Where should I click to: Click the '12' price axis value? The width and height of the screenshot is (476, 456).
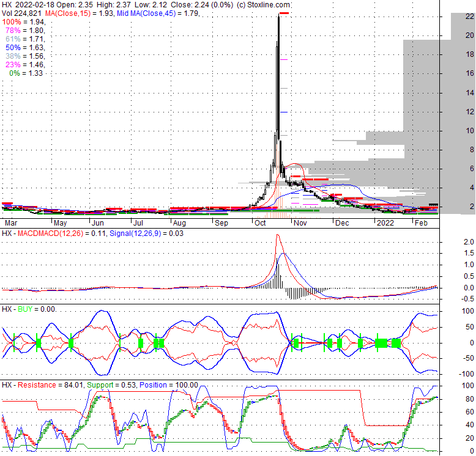[470, 112]
